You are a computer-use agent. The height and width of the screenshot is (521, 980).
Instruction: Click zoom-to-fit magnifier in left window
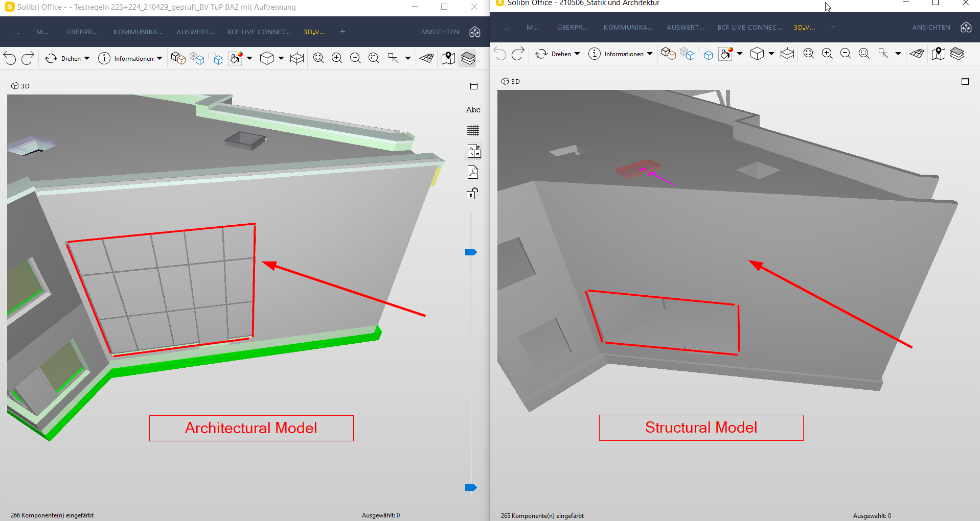[x=318, y=58]
